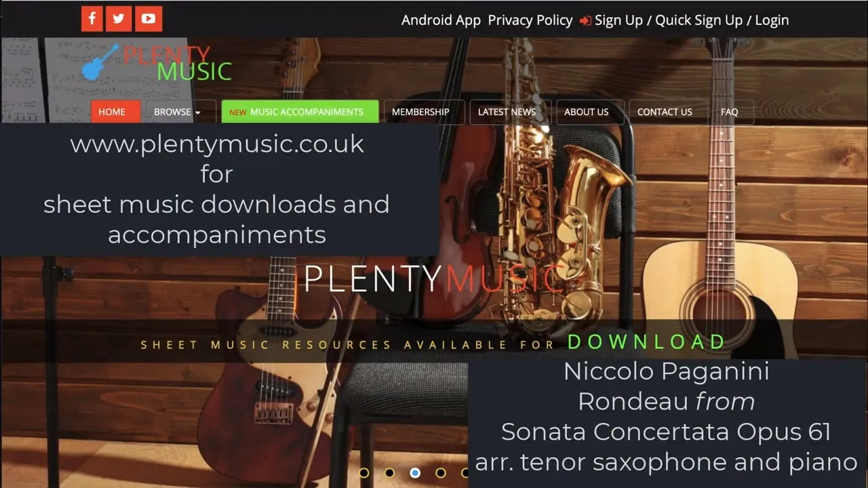Viewport: 868px width, 488px height.
Task: Select the first carousel slide dot
Action: pyautogui.click(x=364, y=472)
